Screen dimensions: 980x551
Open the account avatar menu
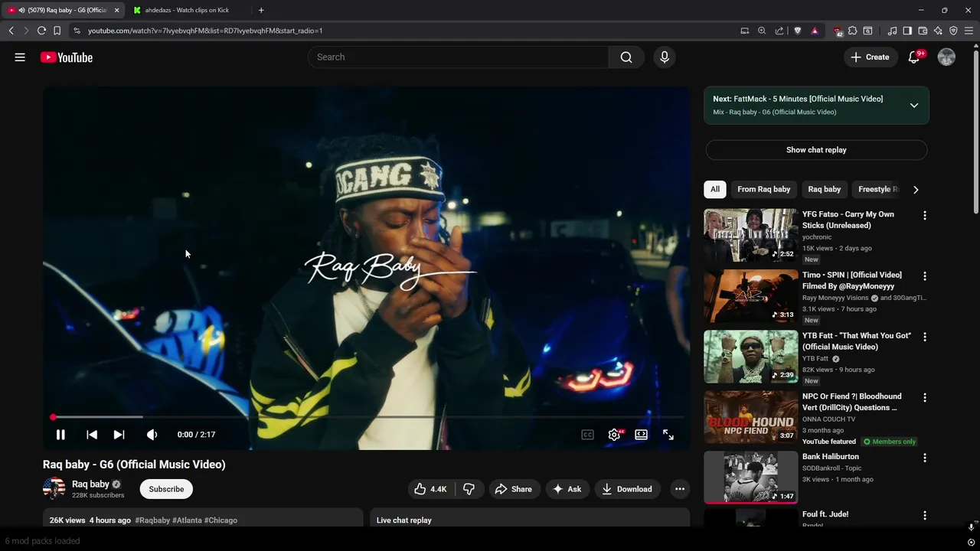(x=946, y=57)
